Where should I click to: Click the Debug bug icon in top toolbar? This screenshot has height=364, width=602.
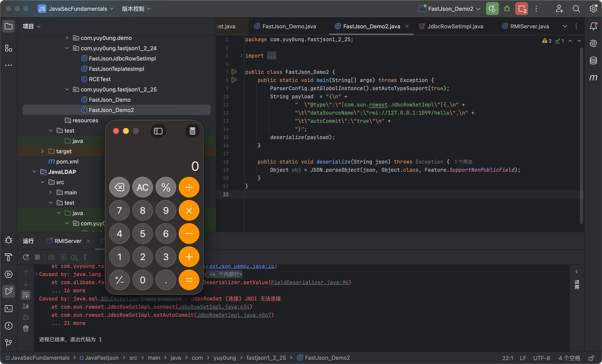tap(507, 9)
